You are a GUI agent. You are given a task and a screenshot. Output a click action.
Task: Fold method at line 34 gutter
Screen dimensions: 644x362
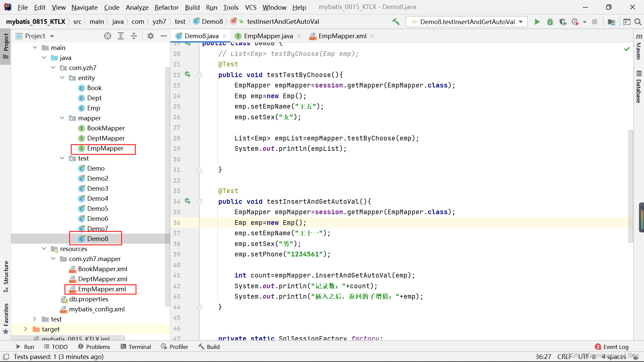coord(200,201)
